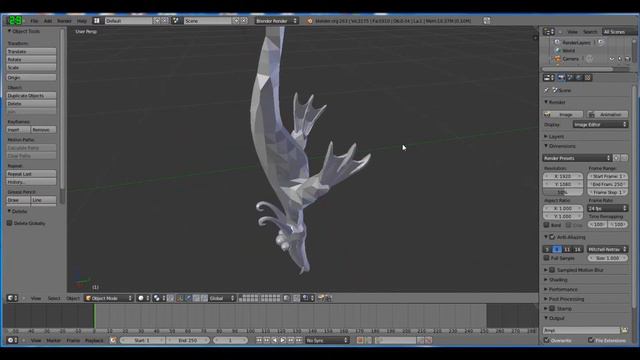Select the Scene properties tab icon

[x=570, y=78]
